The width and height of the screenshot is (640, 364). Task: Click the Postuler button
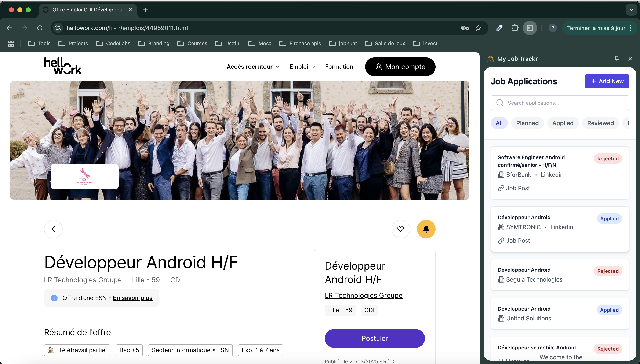click(x=374, y=338)
